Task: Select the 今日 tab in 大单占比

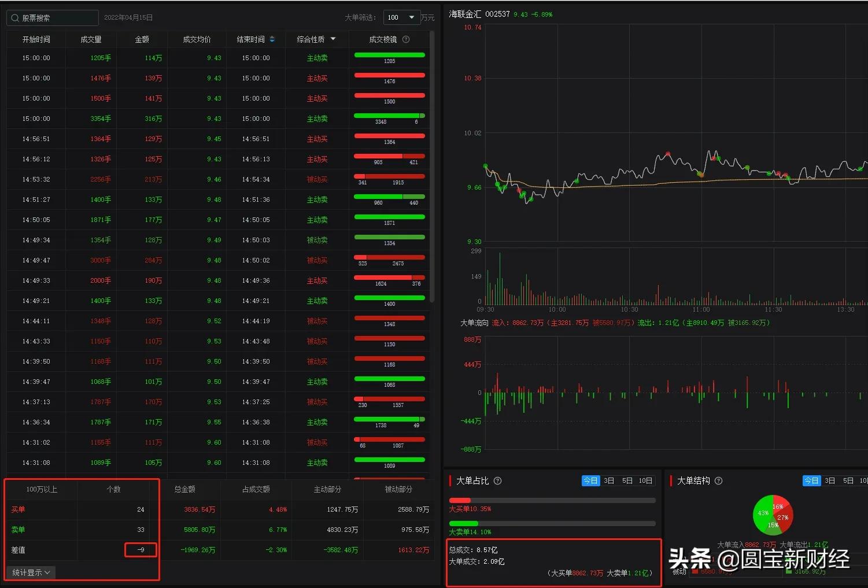Action: pos(590,481)
